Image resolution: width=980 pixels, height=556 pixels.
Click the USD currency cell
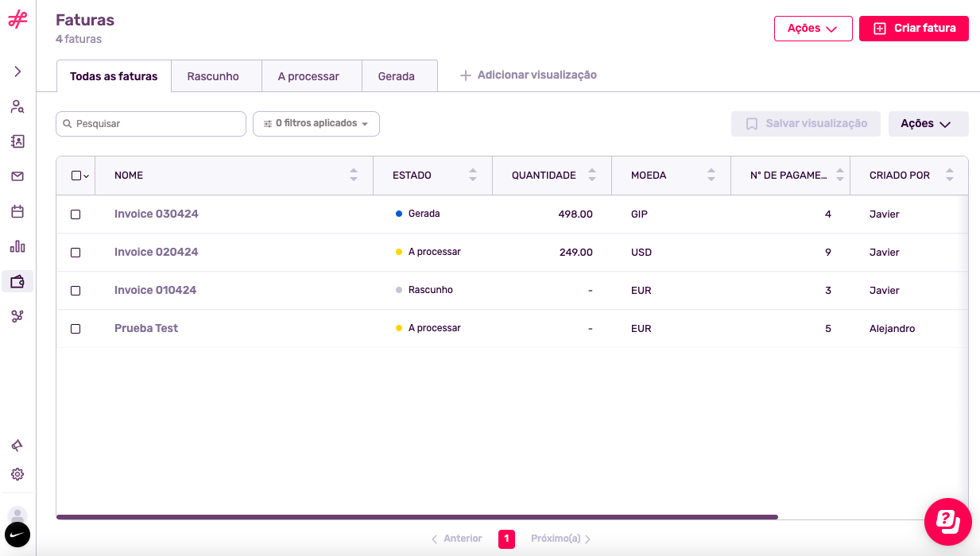click(x=641, y=253)
